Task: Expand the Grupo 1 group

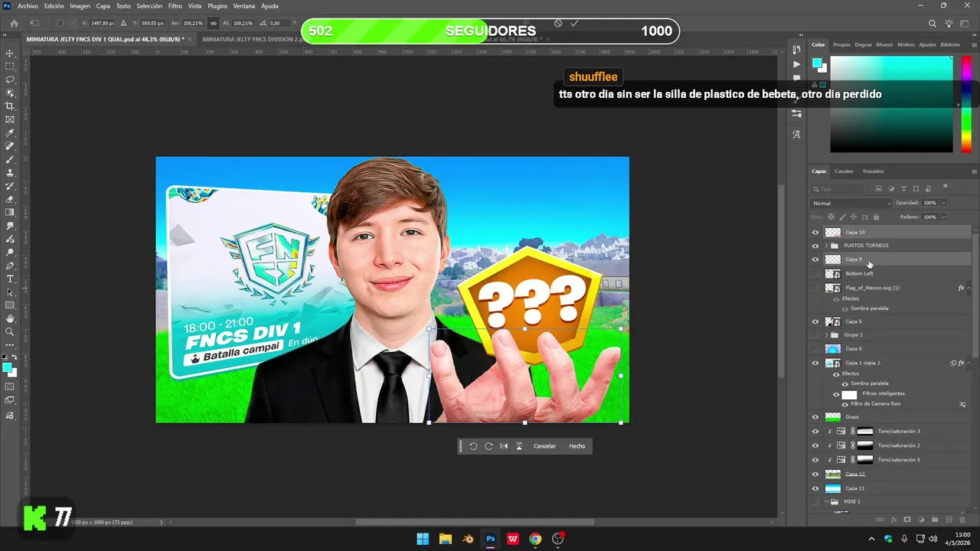Action: point(826,335)
